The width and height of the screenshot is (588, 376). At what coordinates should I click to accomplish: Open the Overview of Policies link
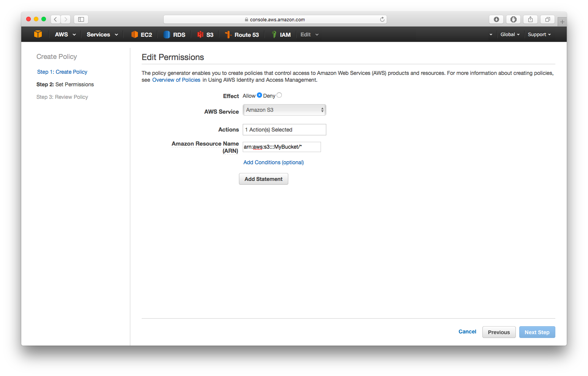click(x=176, y=80)
